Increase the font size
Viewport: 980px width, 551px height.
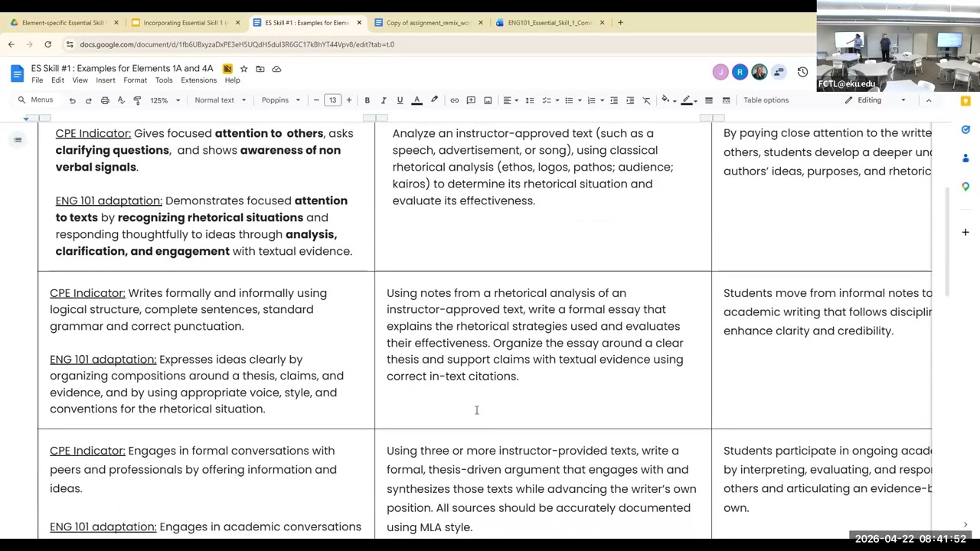[349, 100]
